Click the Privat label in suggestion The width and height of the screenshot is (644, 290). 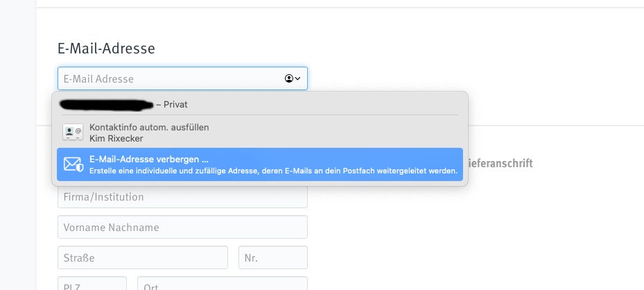pyautogui.click(x=175, y=104)
